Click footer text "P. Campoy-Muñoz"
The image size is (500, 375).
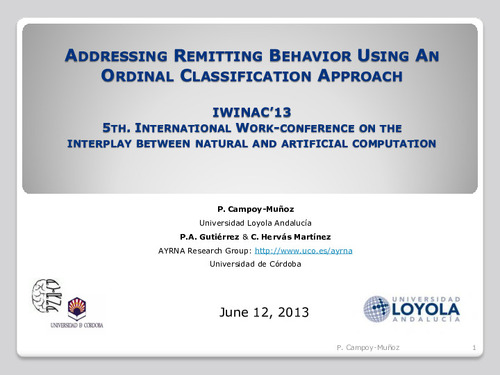click(x=368, y=347)
